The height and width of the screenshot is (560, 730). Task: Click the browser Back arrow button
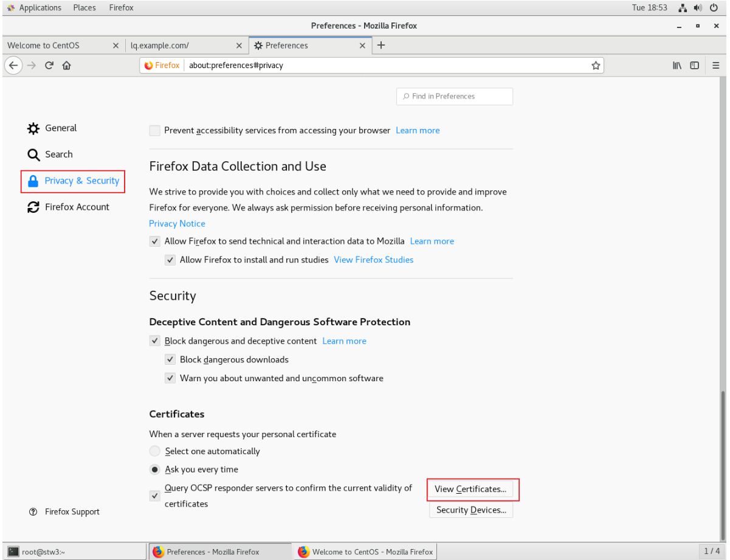(x=13, y=66)
